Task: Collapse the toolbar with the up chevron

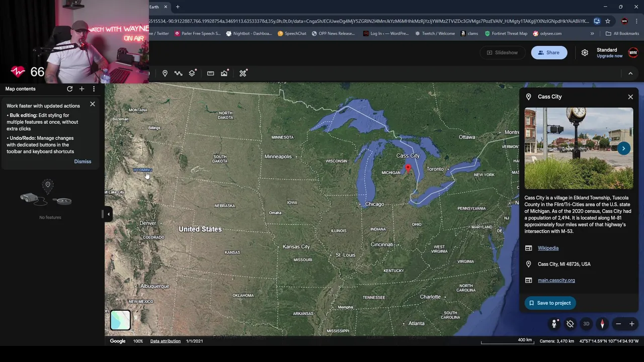Action: click(x=630, y=73)
